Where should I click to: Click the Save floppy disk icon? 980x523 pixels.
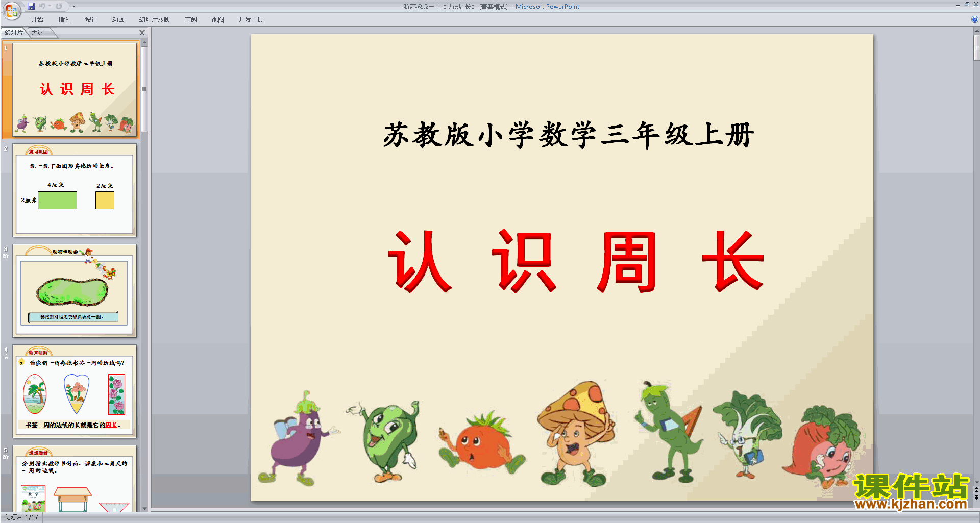(x=31, y=6)
